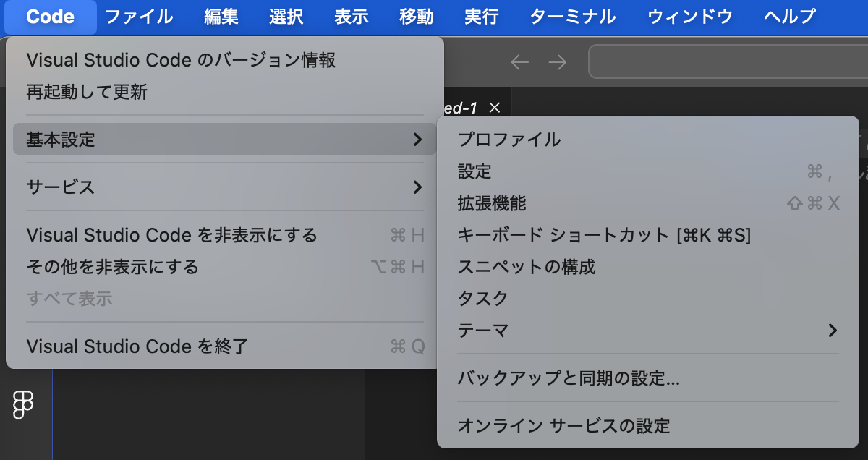Open the ファイル menu
The height and width of the screenshot is (460, 868).
click(140, 17)
